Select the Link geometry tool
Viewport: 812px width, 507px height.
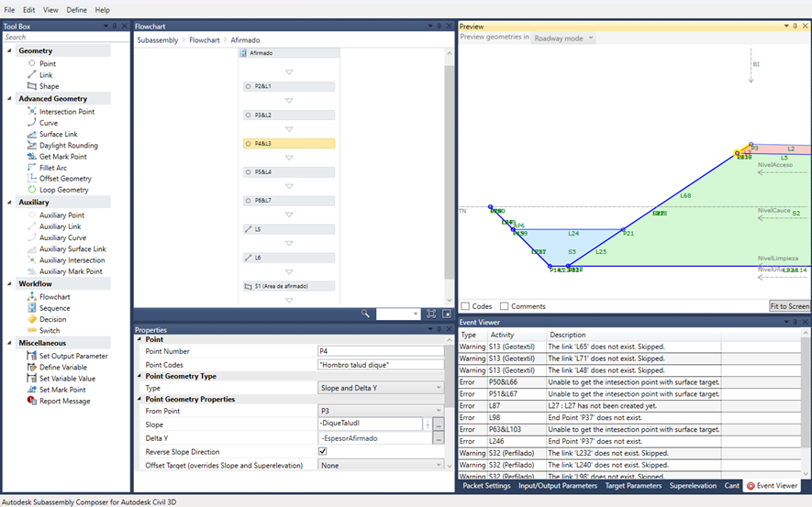[46, 75]
